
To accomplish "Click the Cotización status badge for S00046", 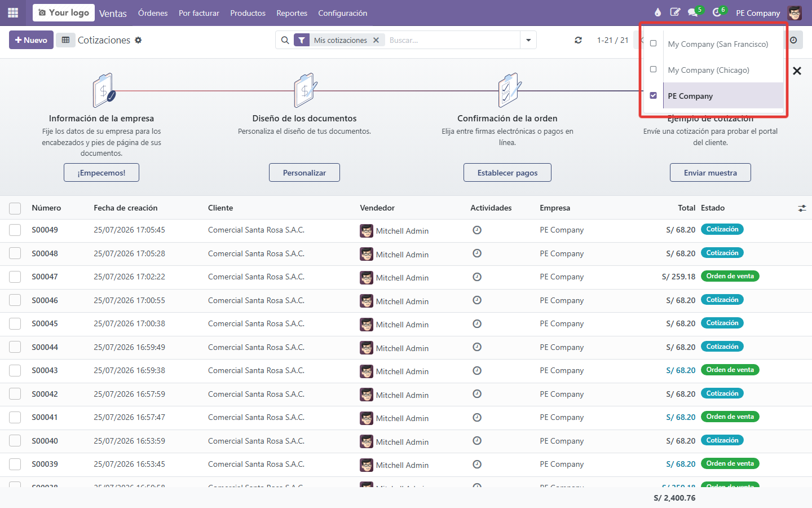I will (x=722, y=300).
